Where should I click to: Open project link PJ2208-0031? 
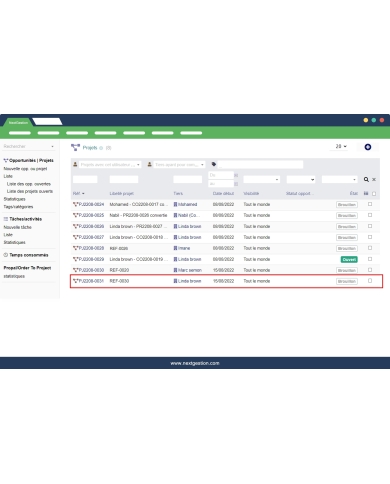click(91, 281)
